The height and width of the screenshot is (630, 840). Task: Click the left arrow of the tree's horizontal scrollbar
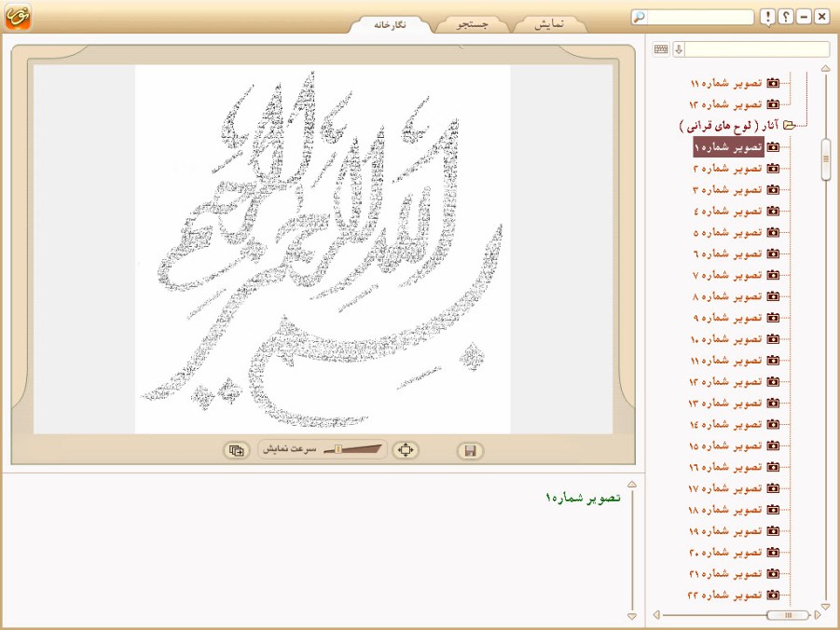pos(656,615)
